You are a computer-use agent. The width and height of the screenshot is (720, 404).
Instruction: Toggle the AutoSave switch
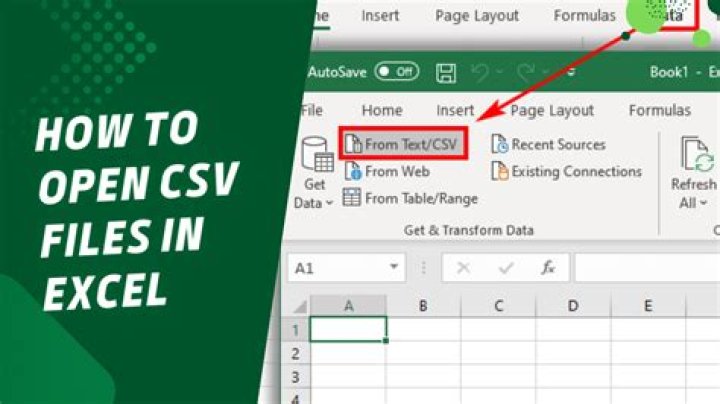[x=397, y=72]
